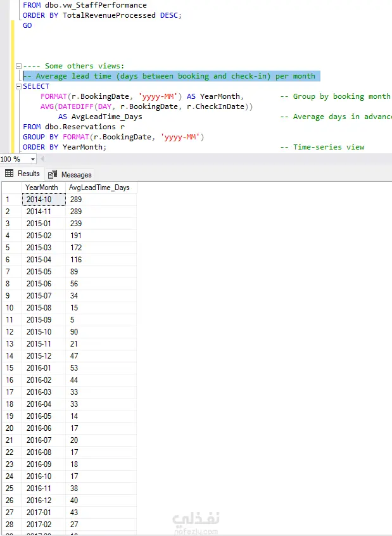The height and width of the screenshot is (536, 392).
Task: Select the cell 2015-06
Action: tap(44, 284)
